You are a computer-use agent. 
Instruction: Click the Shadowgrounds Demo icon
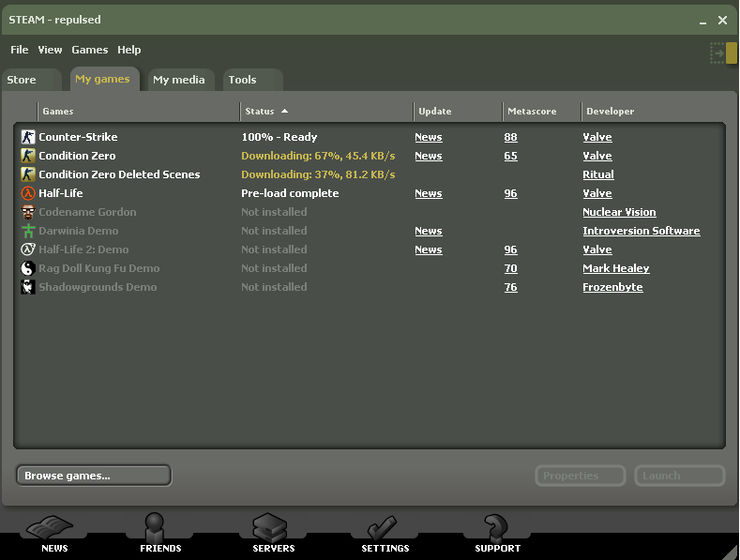[x=28, y=287]
